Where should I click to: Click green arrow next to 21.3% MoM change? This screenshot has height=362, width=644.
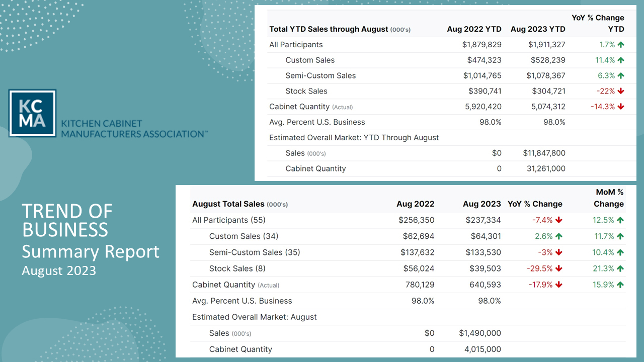tap(620, 268)
